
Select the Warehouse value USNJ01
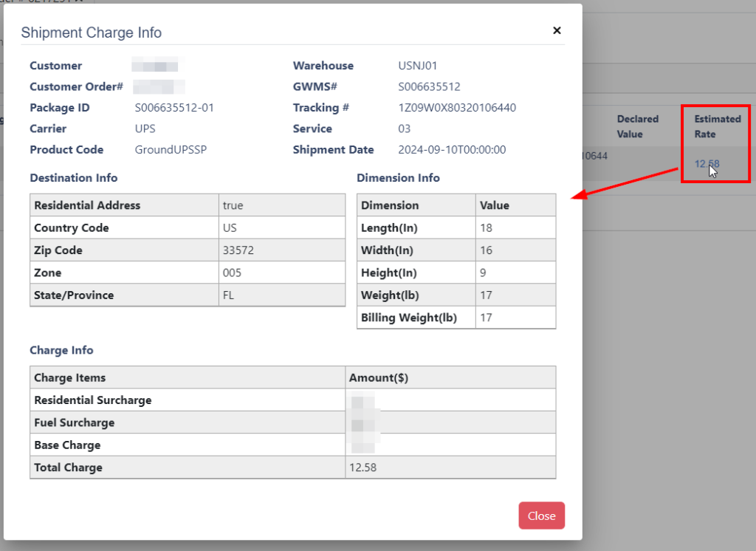click(418, 66)
